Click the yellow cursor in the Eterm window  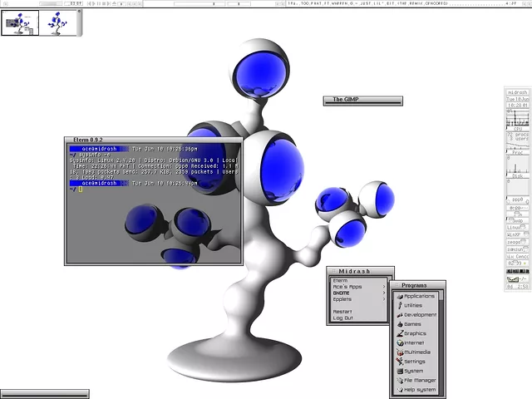point(81,190)
